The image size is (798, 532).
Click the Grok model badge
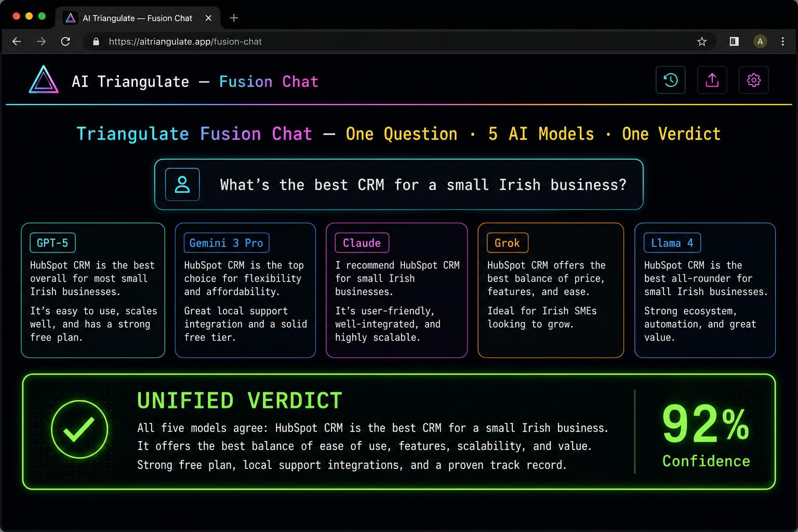click(x=507, y=243)
